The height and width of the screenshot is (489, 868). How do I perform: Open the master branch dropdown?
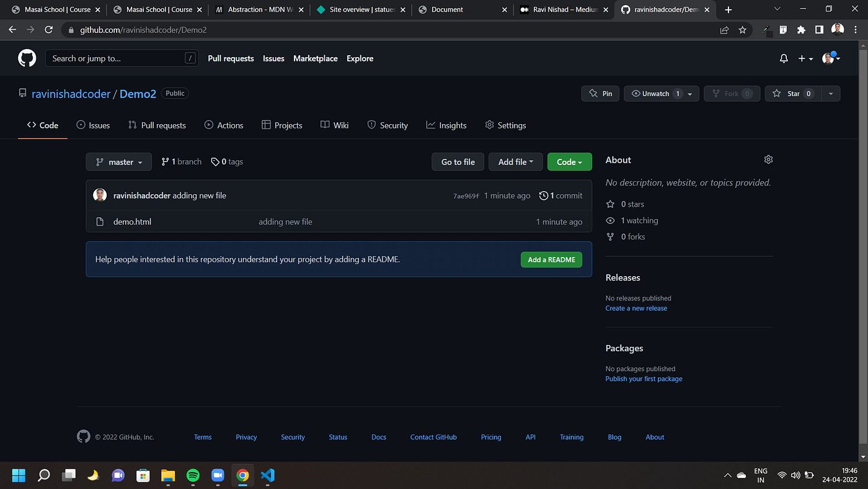(118, 161)
